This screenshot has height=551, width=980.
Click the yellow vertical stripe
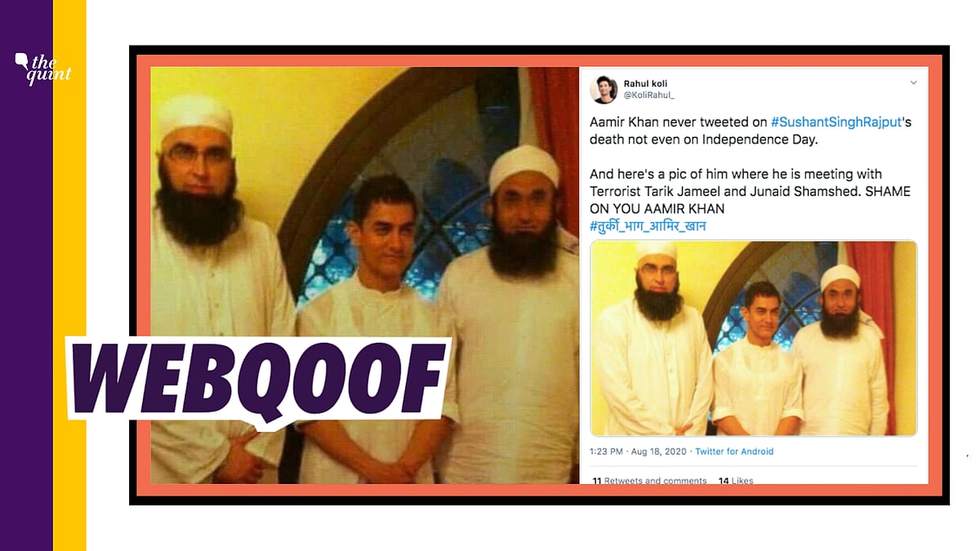coord(69,275)
